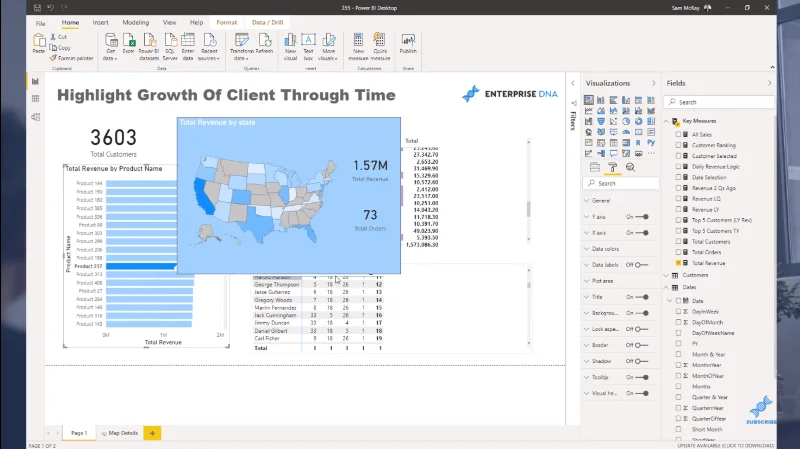Check the Total Orders measure

(679, 252)
